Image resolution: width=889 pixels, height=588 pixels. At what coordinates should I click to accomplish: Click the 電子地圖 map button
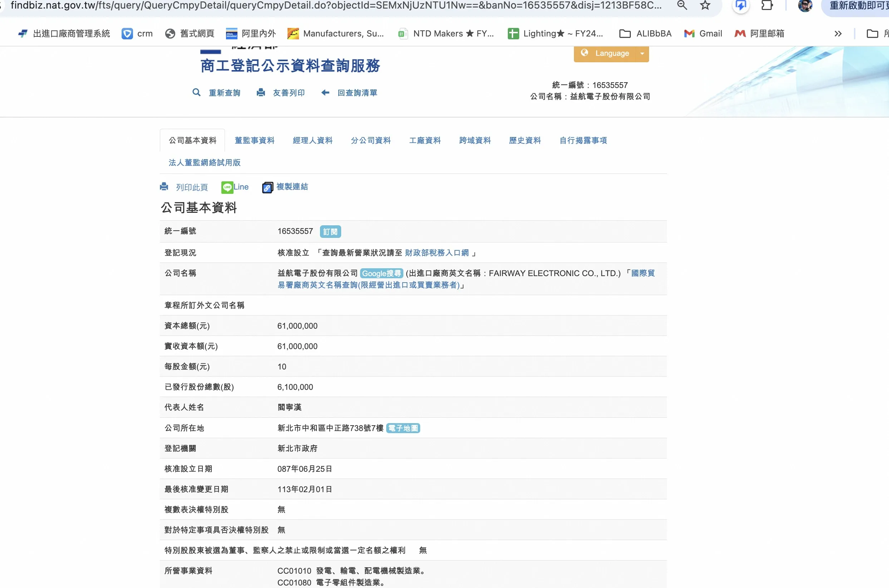(x=403, y=428)
